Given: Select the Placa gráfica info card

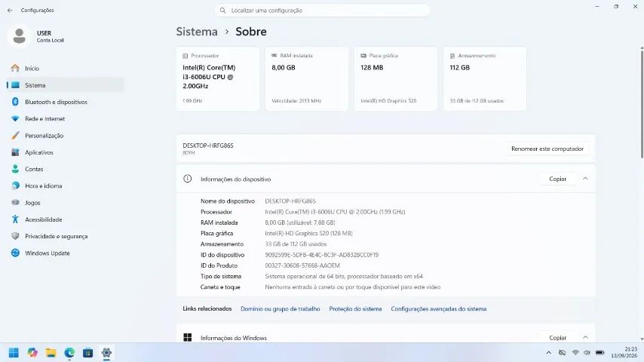Looking at the screenshot, I should [x=396, y=79].
